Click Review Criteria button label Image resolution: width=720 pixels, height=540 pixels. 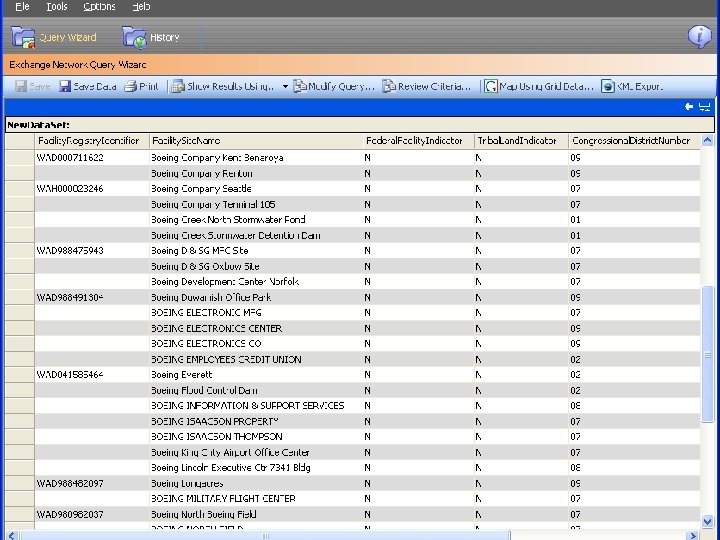coord(434,86)
